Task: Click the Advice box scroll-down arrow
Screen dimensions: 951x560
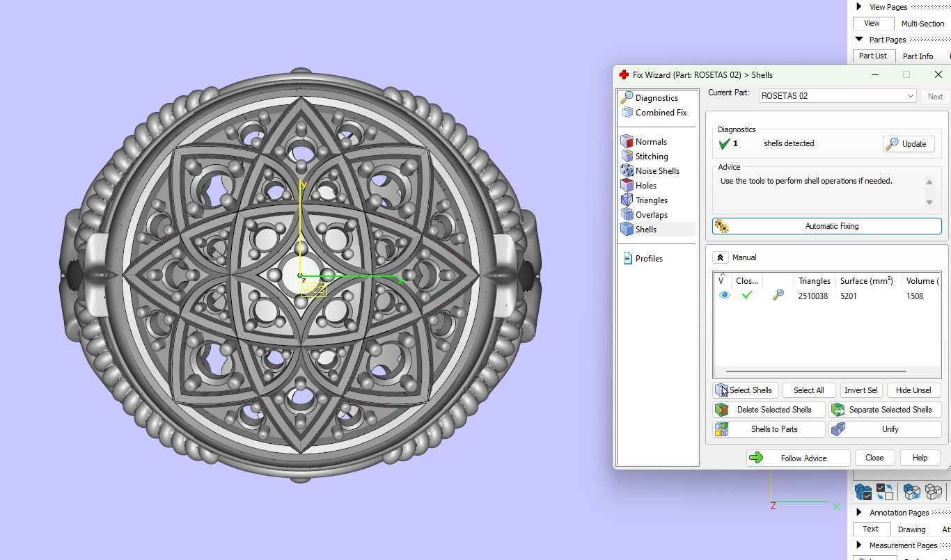Action: 929,202
